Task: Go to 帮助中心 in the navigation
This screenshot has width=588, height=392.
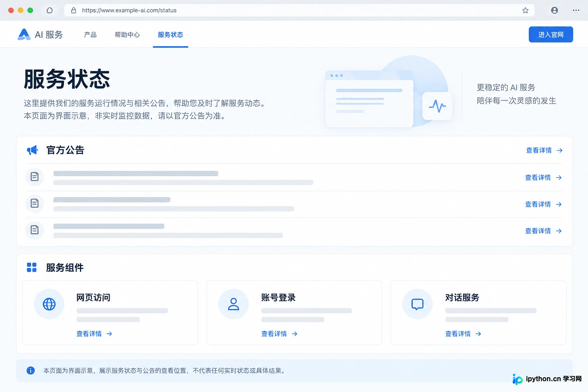Action: click(127, 34)
